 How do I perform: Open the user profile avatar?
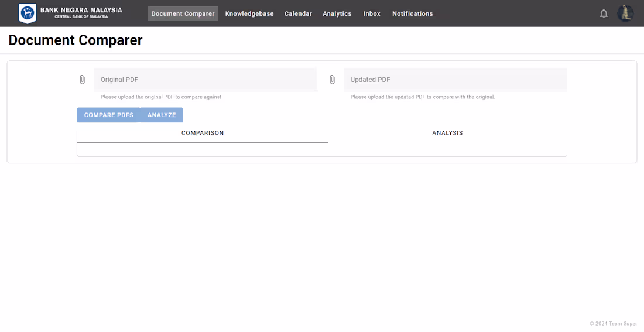[625, 13]
